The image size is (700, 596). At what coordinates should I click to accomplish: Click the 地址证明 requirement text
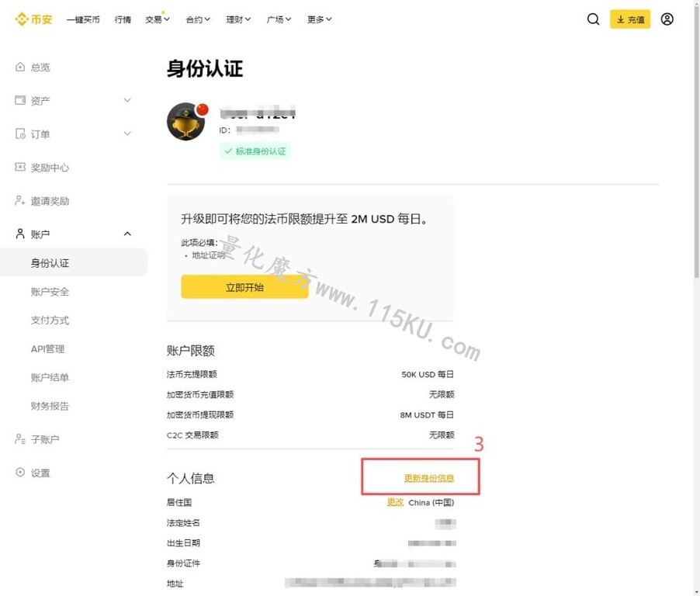pyautogui.click(x=209, y=255)
